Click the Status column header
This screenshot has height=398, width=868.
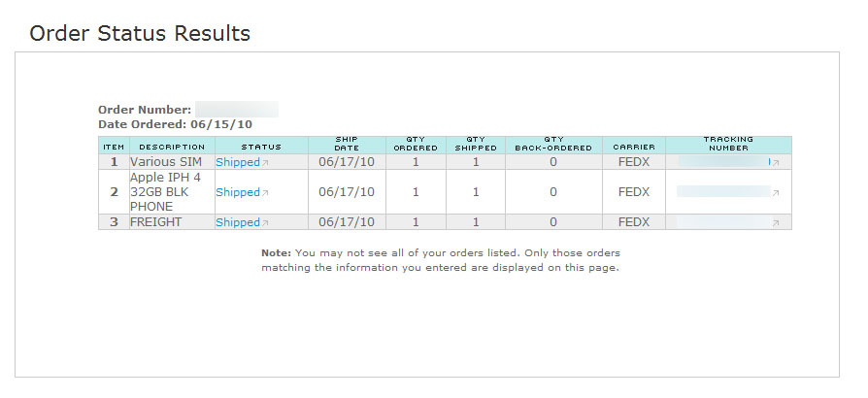click(x=261, y=148)
